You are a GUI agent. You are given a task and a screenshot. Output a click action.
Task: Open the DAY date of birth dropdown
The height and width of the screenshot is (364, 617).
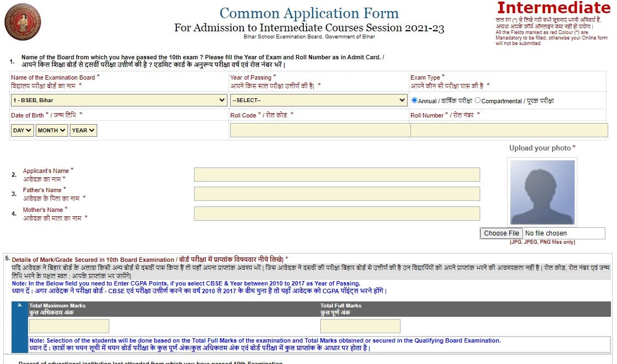click(x=23, y=130)
